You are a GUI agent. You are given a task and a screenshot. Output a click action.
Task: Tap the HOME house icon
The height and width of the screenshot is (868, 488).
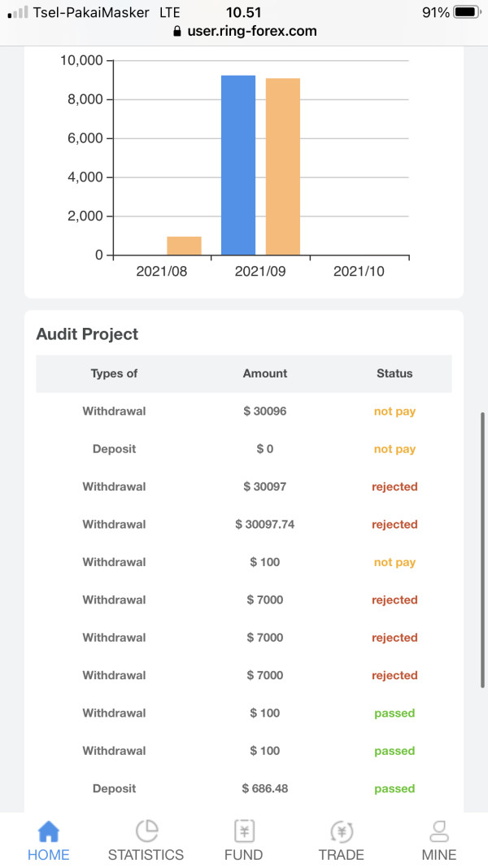tap(48, 831)
